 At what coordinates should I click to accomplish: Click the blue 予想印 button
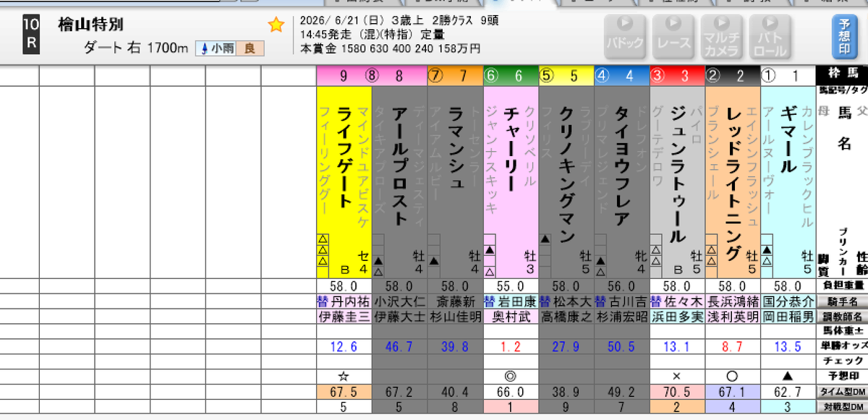click(x=843, y=36)
